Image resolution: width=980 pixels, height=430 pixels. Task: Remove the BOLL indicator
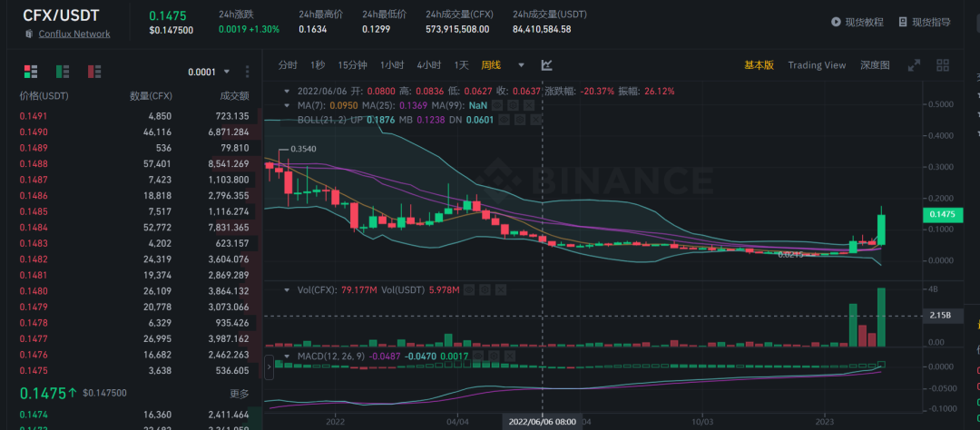[535, 120]
